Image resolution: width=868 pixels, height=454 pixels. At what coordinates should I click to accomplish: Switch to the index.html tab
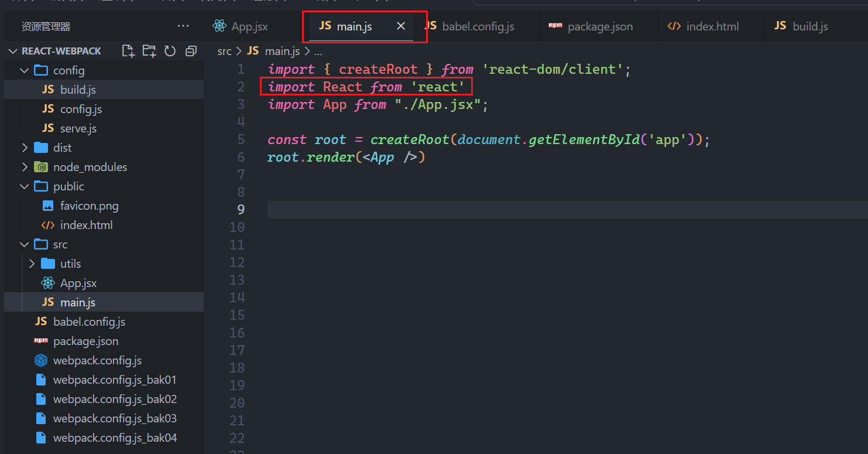(x=703, y=26)
